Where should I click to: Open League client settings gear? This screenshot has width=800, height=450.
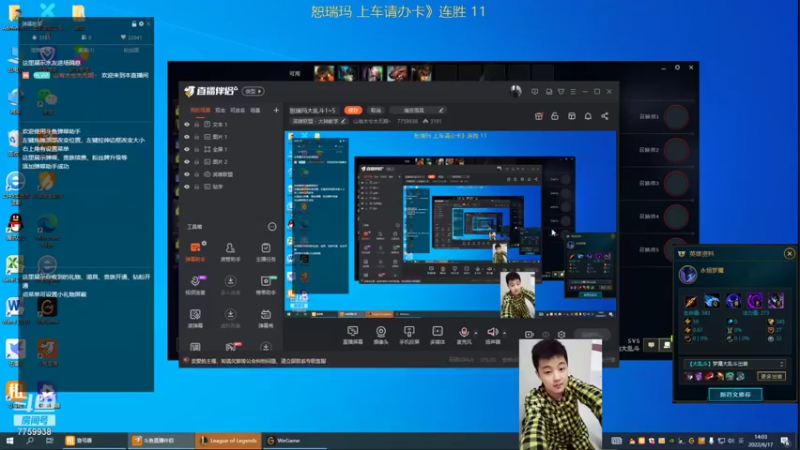[x=677, y=67]
